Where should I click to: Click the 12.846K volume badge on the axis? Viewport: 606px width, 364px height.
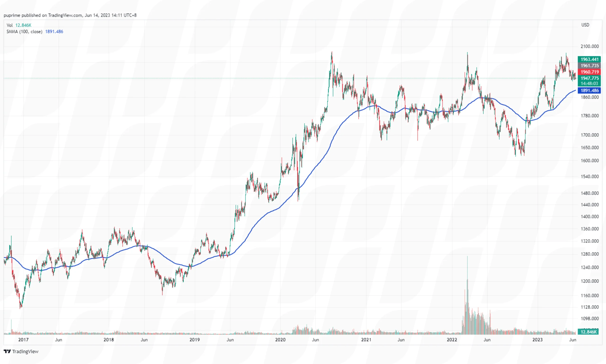tap(588, 332)
